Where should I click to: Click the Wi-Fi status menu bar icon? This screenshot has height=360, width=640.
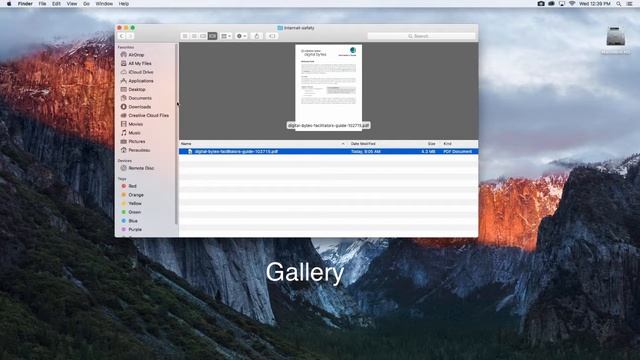click(x=572, y=4)
